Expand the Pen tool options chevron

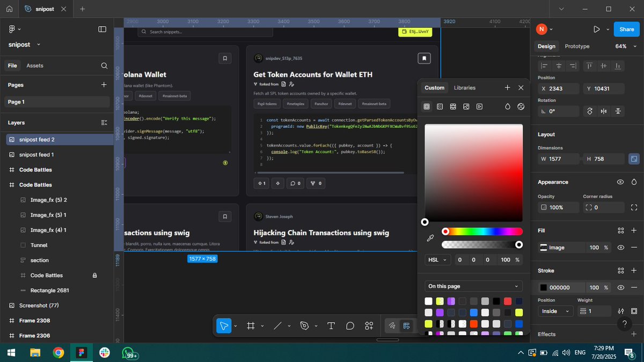point(316,326)
